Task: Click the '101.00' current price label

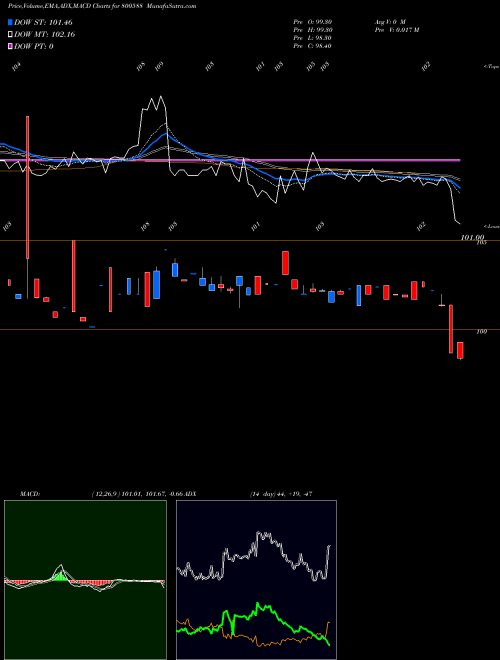Action: coord(472,238)
